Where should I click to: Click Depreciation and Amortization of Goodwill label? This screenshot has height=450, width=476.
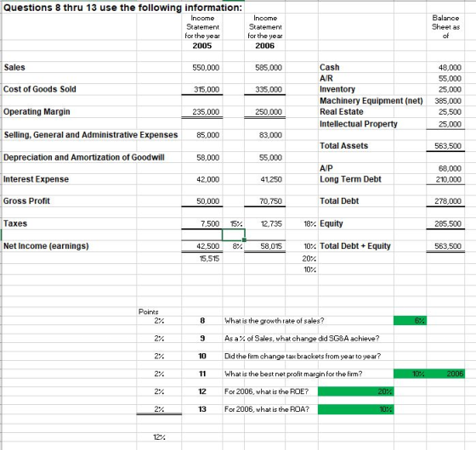point(84,157)
